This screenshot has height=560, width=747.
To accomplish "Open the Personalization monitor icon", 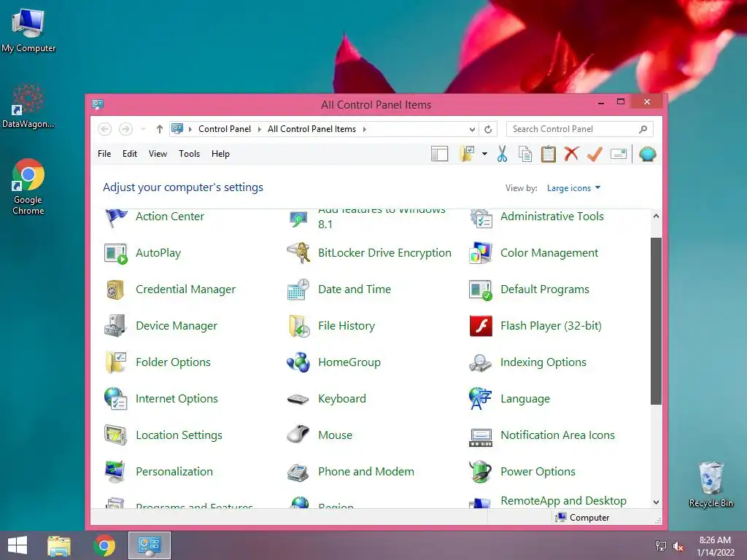I will pos(115,472).
